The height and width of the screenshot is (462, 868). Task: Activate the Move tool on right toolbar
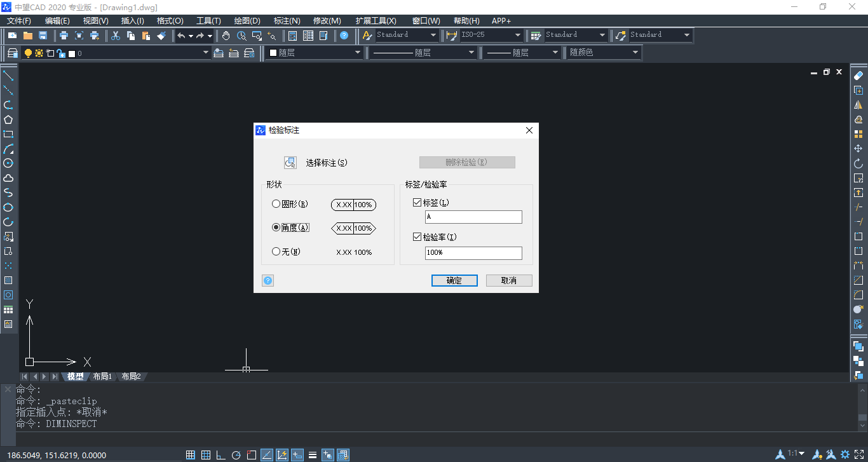[860, 148]
